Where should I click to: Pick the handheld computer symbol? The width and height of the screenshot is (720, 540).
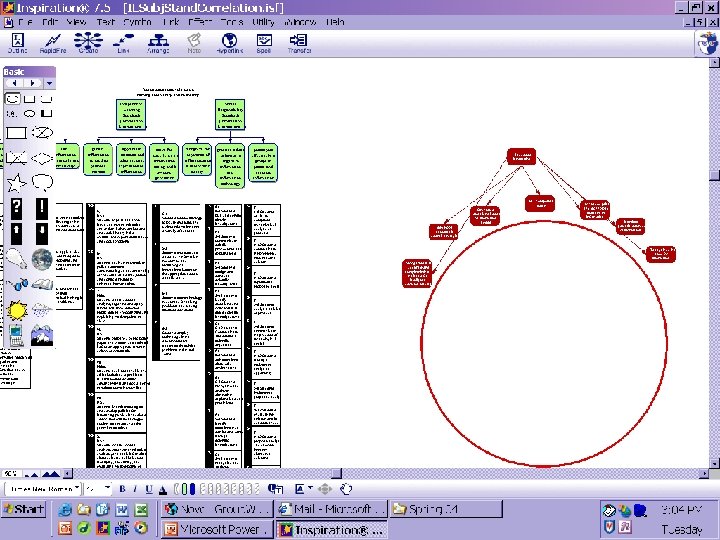tap(16, 335)
